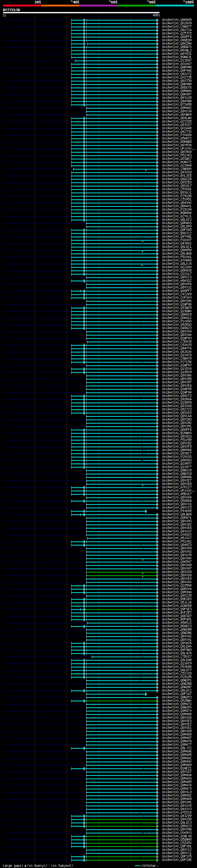Click the red 20% identity legend segment

coord(22,6)
